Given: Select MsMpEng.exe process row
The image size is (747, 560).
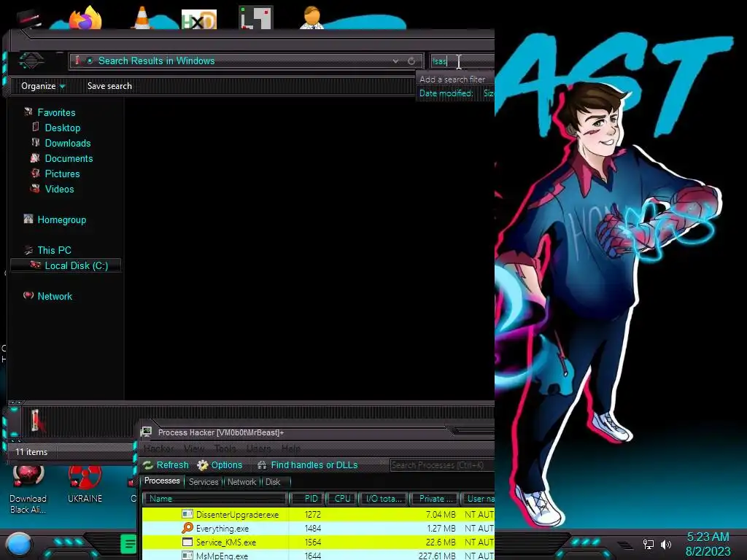Looking at the screenshot, I should click(318, 555).
